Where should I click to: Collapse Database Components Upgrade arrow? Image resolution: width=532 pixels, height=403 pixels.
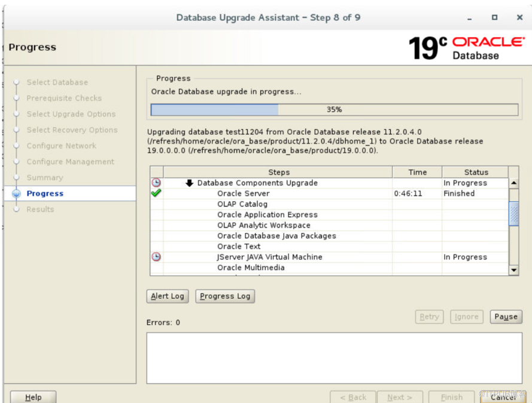tap(190, 183)
